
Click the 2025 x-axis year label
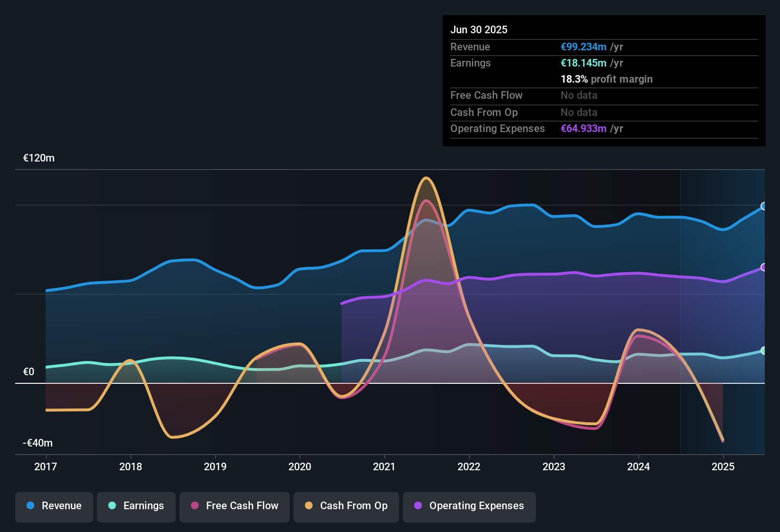click(x=723, y=466)
